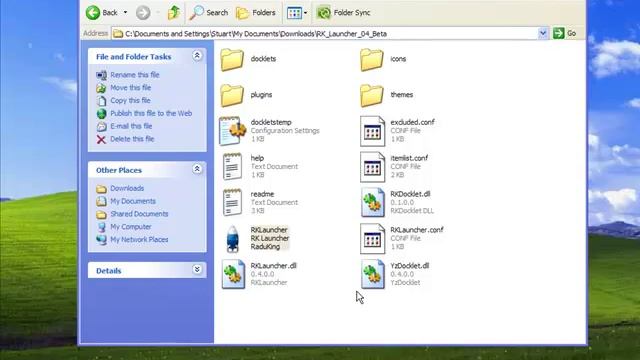Viewport: 640px width, 360px height.
Task: Click the Folder Sync toolbar button
Action: click(x=344, y=13)
